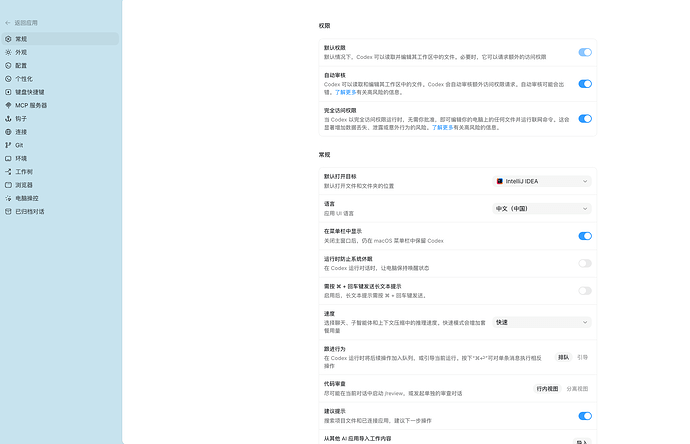Select 排队 for 跟进行为
The height and width of the screenshot is (444, 690).
pos(563,358)
